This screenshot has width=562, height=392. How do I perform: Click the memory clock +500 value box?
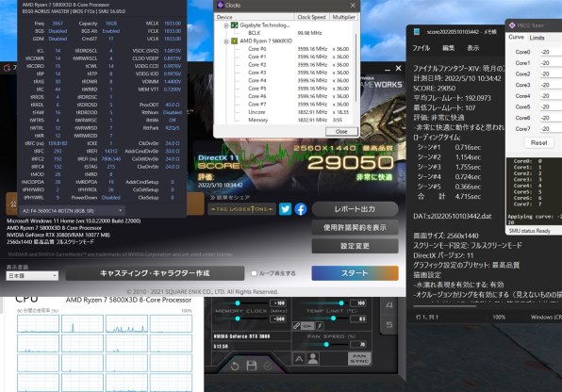(278, 318)
